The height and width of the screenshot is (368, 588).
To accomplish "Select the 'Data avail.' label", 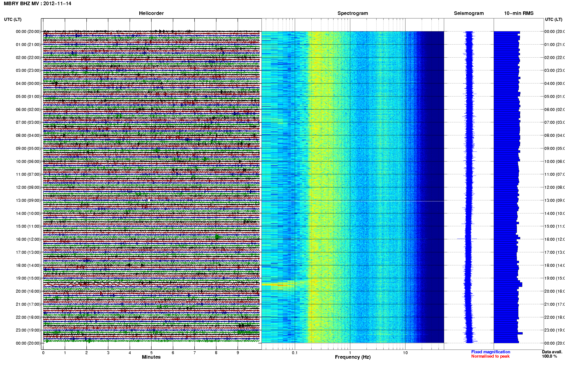I will (x=552, y=352).
